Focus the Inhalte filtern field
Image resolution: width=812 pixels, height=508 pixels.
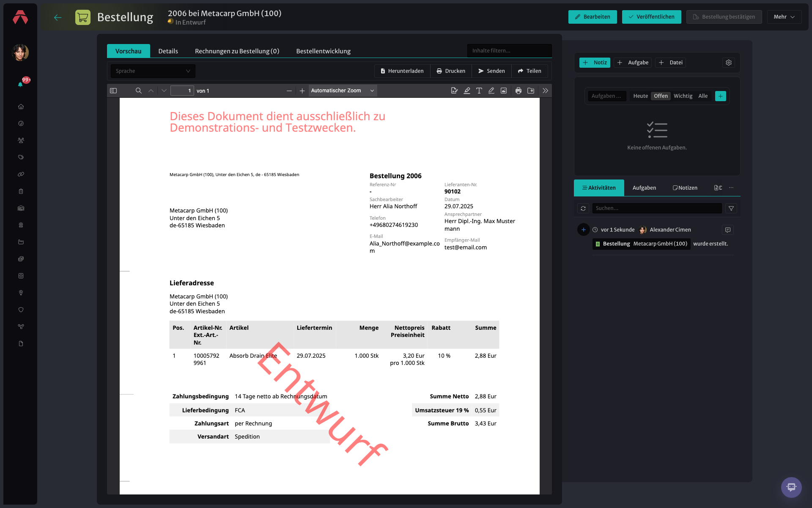coord(509,51)
